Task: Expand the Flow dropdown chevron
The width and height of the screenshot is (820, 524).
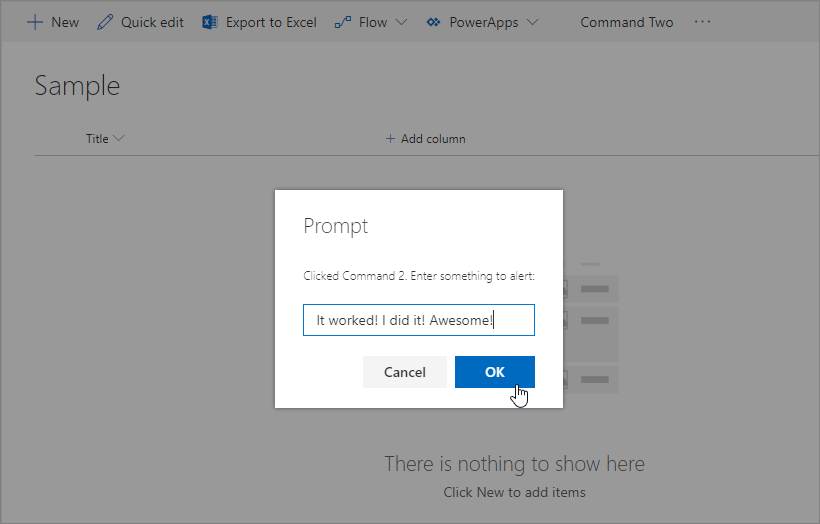Action: coord(401,22)
